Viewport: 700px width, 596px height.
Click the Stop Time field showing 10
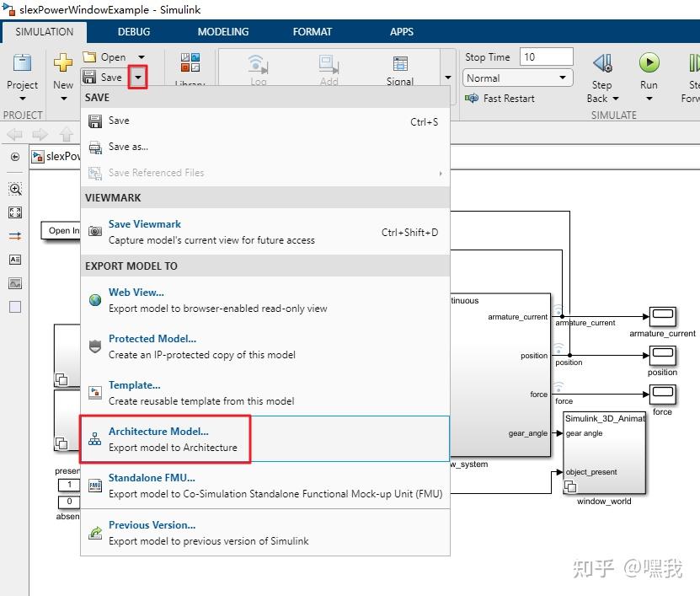546,56
